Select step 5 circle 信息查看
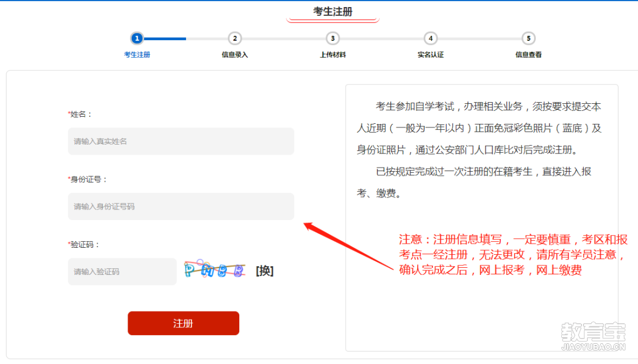The height and width of the screenshot is (364, 638). click(529, 38)
